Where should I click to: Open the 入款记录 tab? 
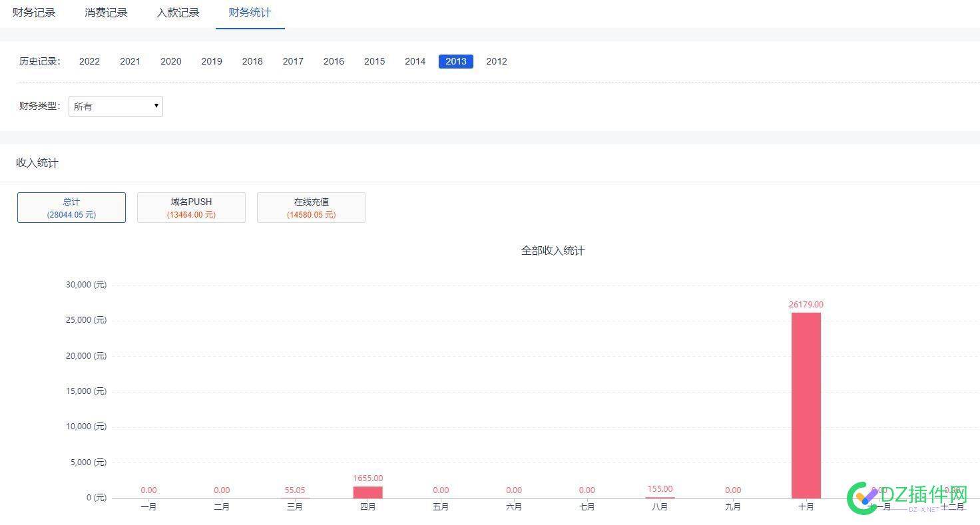(x=178, y=13)
